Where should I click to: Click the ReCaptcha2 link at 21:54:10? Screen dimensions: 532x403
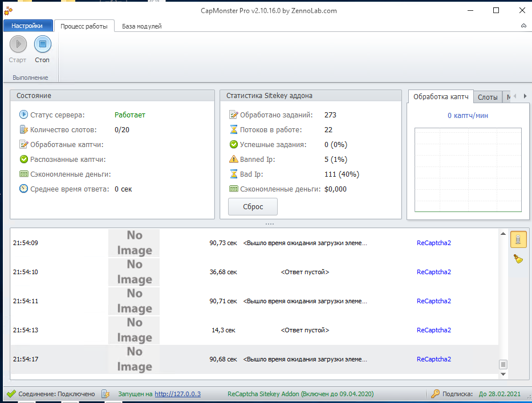433,272
